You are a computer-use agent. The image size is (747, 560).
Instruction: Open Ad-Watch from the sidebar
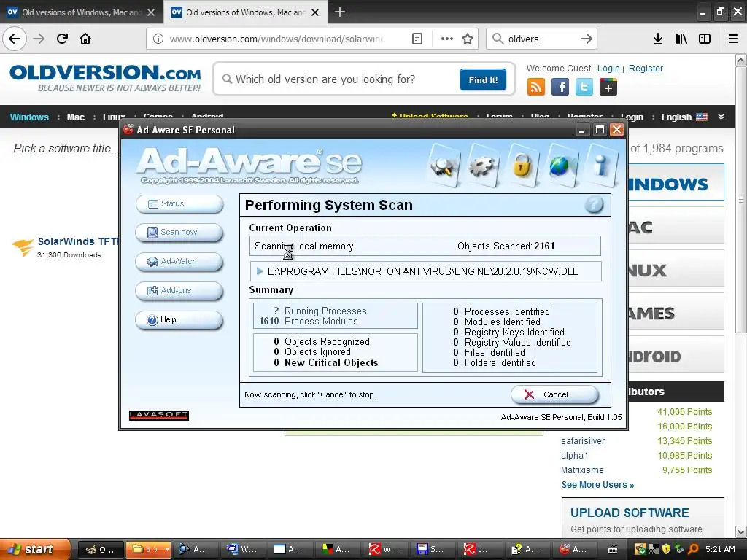tap(179, 262)
